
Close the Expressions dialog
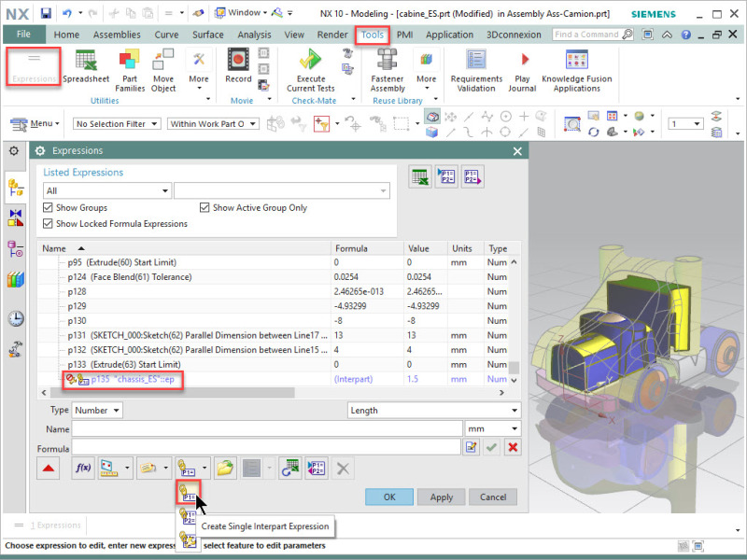click(517, 151)
